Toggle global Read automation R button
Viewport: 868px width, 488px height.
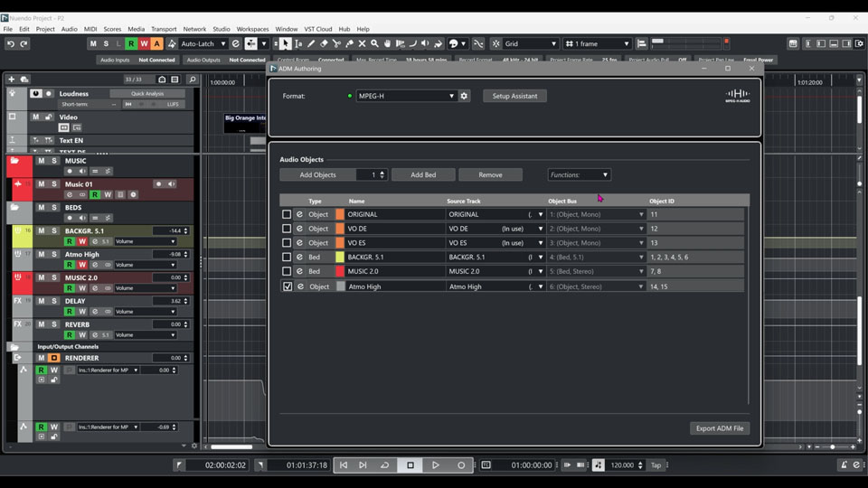coord(131,43)
